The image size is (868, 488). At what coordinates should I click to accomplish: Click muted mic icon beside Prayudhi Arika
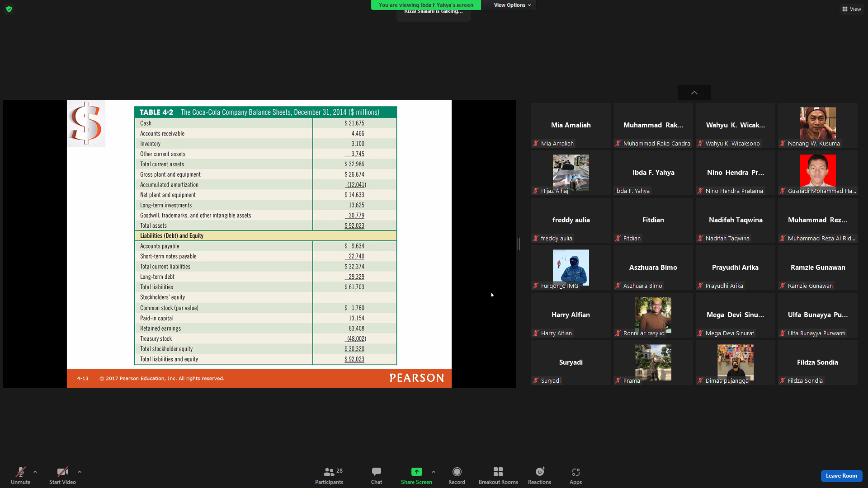pos(700,286)
